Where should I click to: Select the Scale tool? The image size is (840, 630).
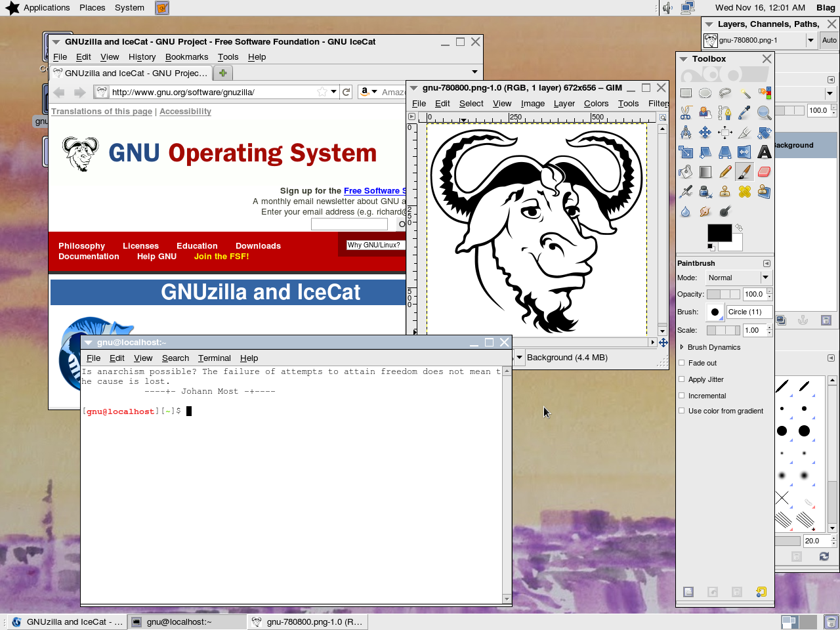point(686,152)
